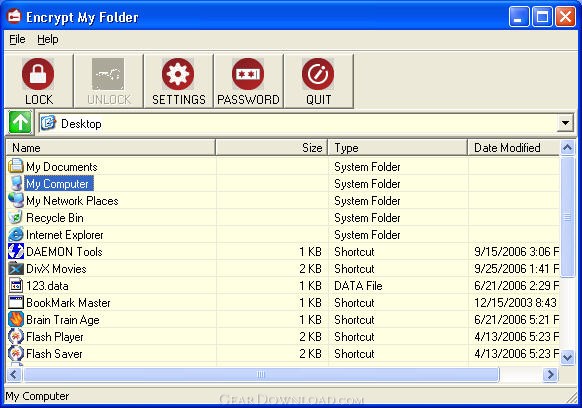Select the DAEMON Tools name text

[x=64, y=252]
